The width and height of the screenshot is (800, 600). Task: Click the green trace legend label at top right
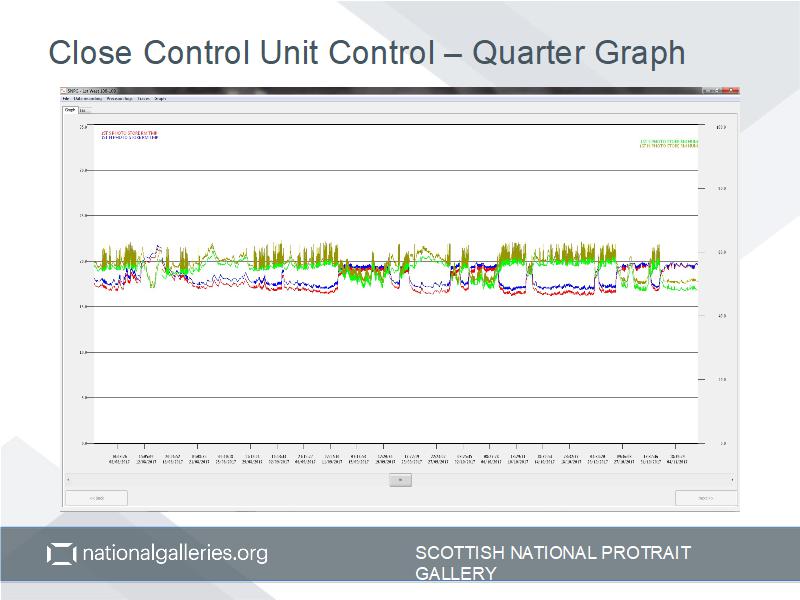(x=668, y=142)
